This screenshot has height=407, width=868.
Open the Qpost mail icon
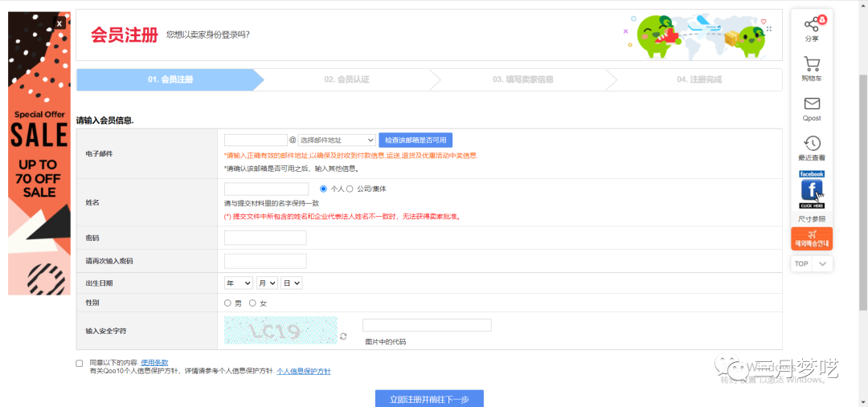click(811, 104)
